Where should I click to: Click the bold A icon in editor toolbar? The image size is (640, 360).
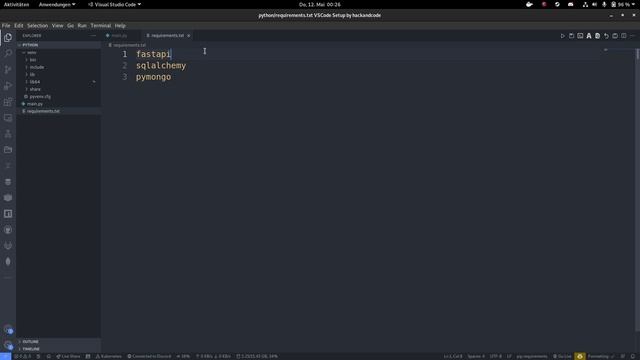click(x=589, y=36)
